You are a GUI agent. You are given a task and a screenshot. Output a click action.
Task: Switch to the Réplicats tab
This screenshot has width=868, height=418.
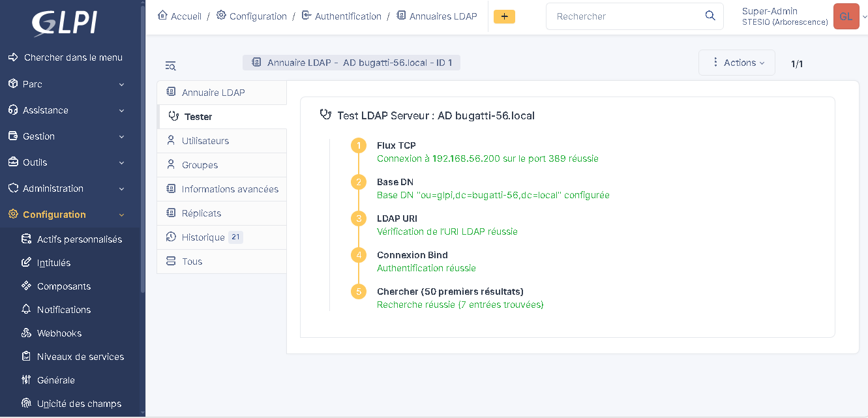pos(202,213)
